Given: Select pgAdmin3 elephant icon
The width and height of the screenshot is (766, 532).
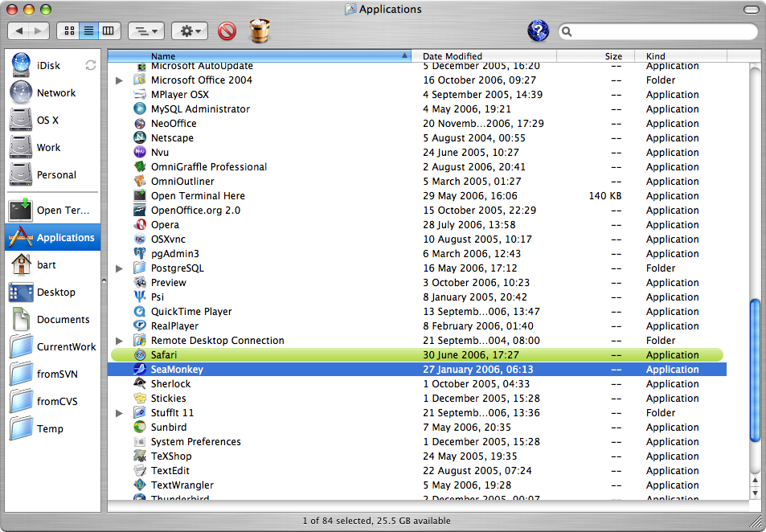Looking at the screenshot, I should 140,253.
